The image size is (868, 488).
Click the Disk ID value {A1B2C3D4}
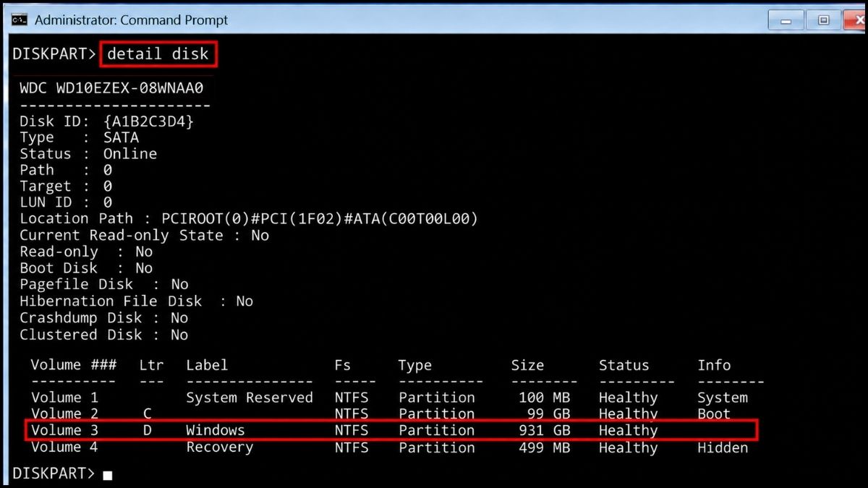click(x=148, y=121)
